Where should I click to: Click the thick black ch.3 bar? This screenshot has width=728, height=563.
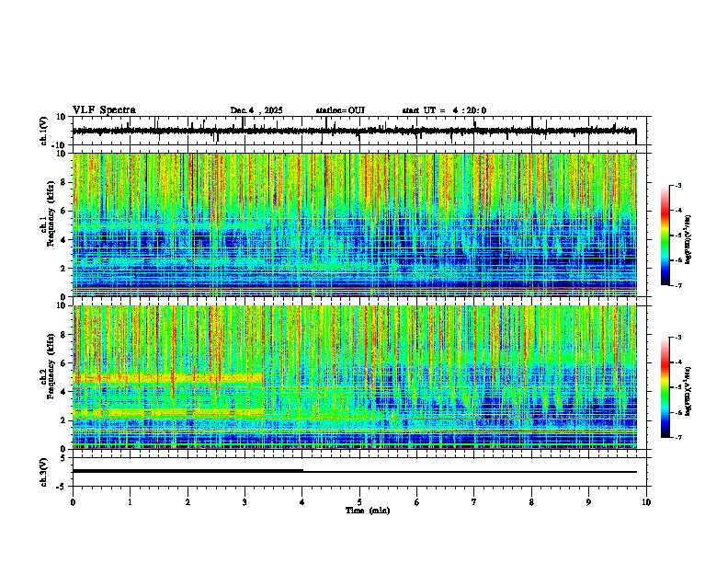pyautogui.click(x=188, y=471)
